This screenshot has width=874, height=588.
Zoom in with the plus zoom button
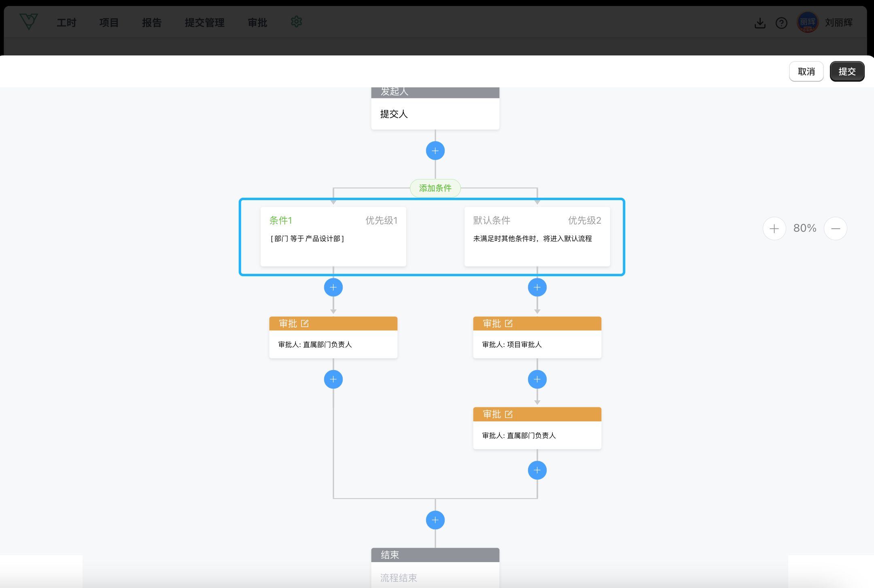(x=774, y=228)
